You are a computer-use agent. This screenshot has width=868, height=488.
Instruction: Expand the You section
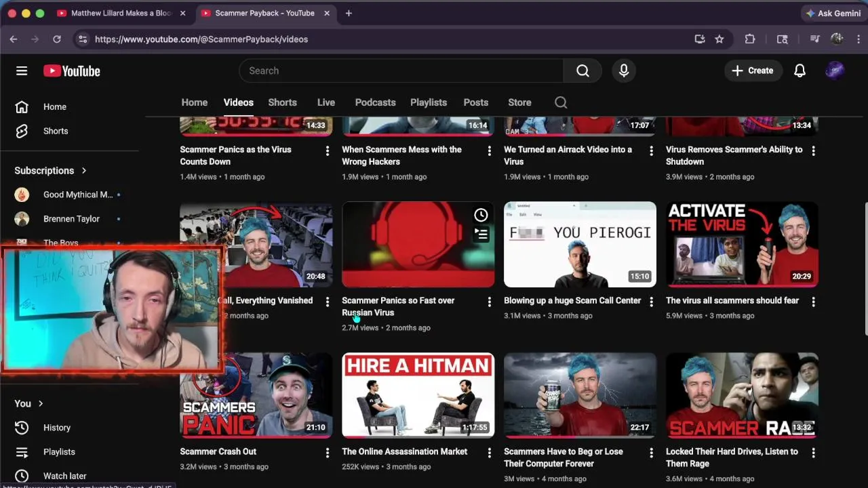(x=29, y=403)
